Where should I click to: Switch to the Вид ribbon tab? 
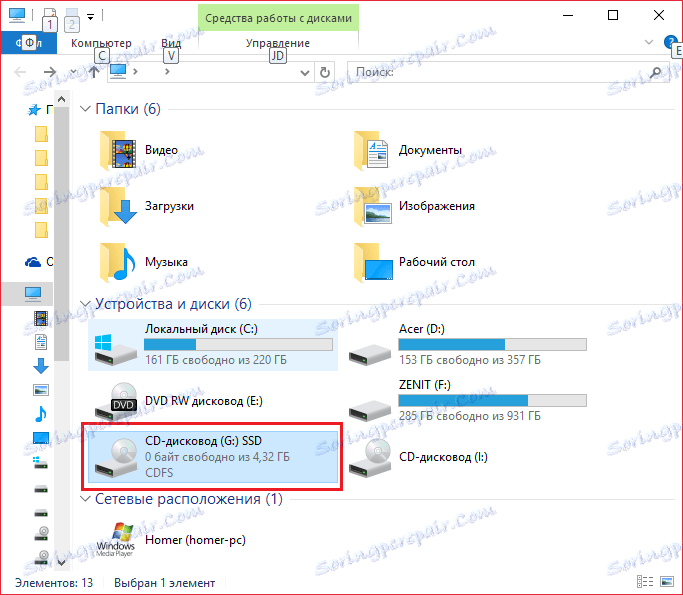pos(171,43)
